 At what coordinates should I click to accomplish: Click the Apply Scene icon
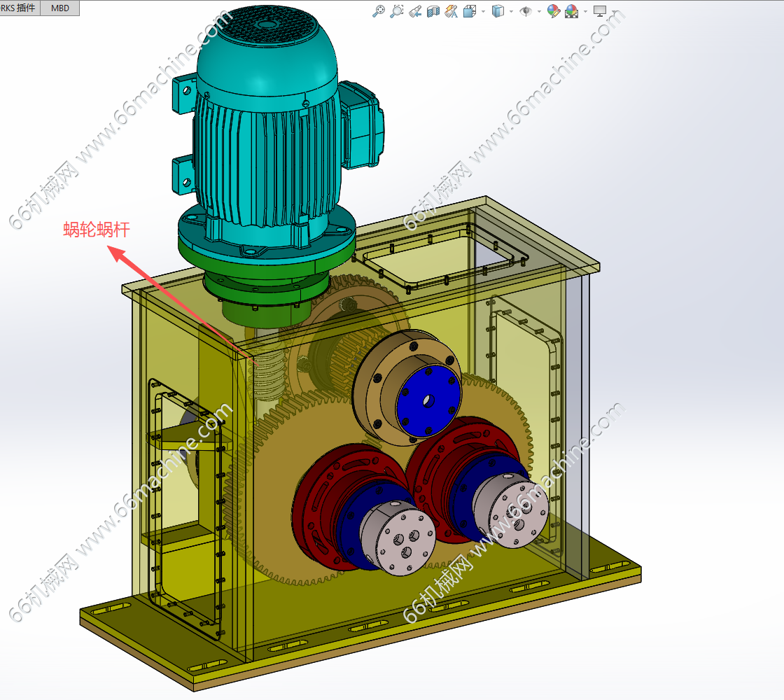[x=571, y=11]
